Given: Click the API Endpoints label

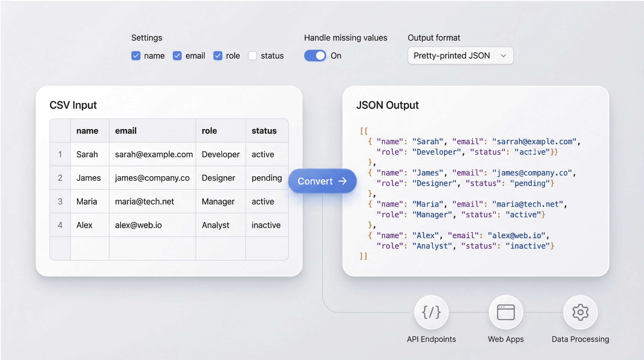Looking at the screenshot, I should (x=431, y=339).
